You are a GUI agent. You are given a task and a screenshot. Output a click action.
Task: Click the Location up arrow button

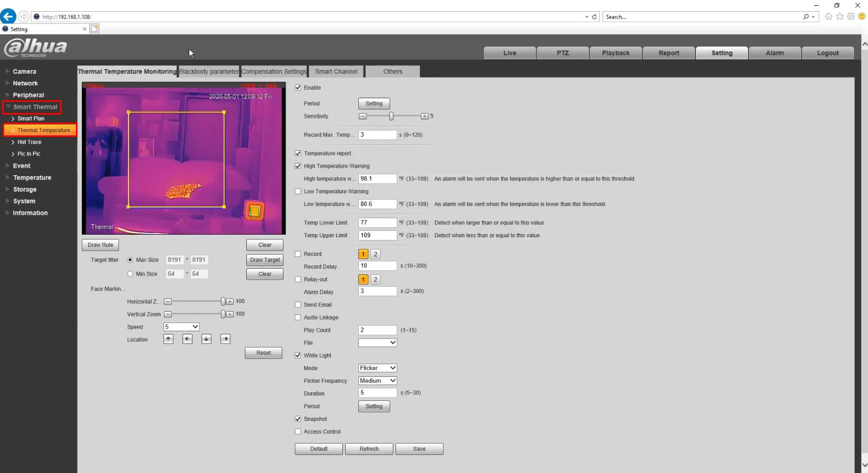pyautogui.click(x=168, y=339)
